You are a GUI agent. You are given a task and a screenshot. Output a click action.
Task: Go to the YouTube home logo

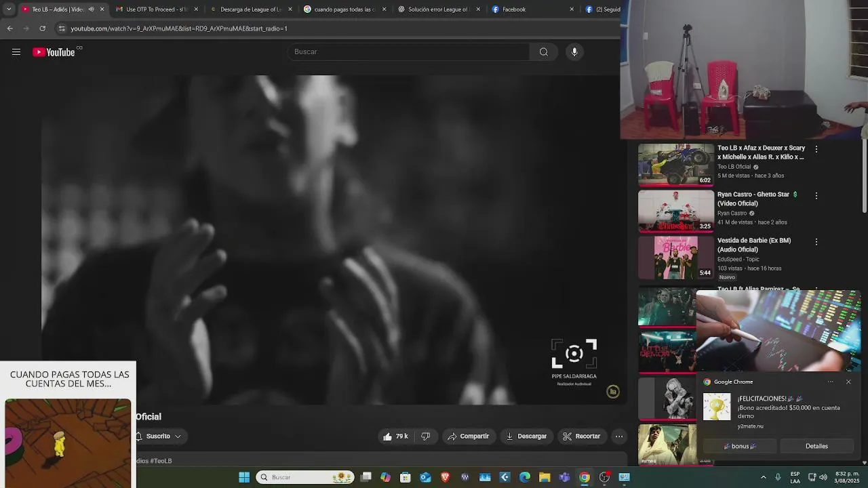pyautogui.click(x=54, y=52)
